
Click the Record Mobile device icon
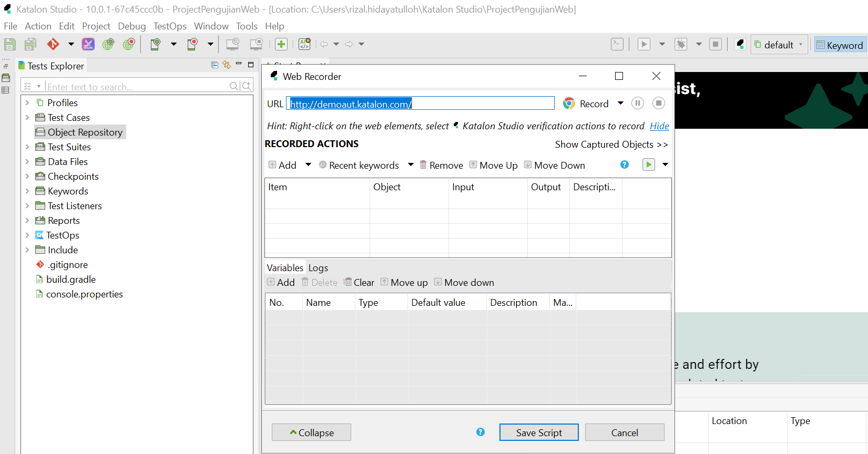click(192, 45)
